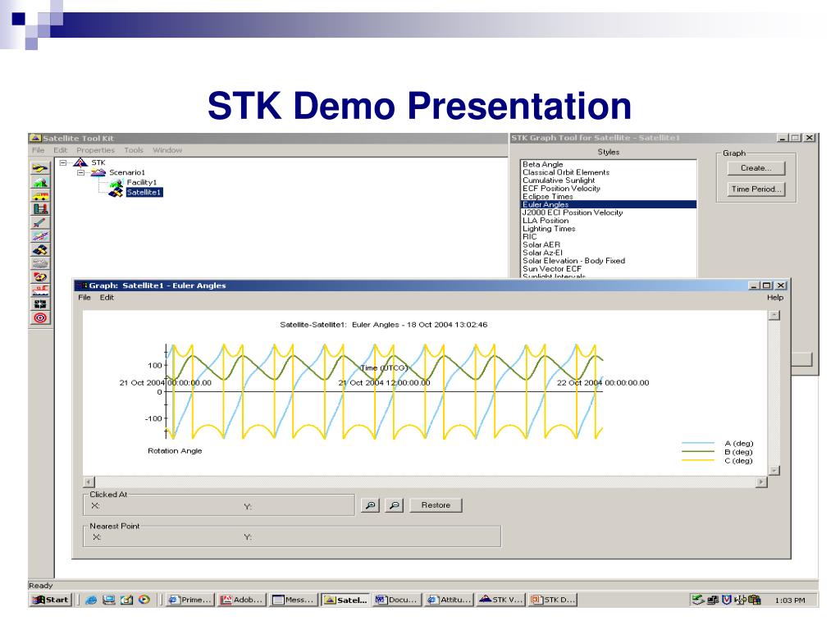The width and height of the screenshot is (840, 630).
Task: Click the Scenario1 icon in tree
Action: point(98,172)
